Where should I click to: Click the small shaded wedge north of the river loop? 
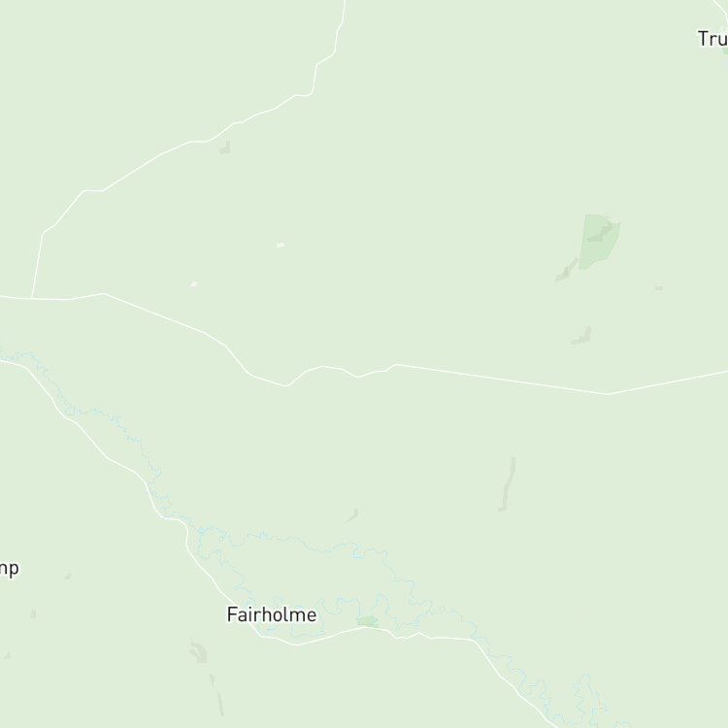[352, 514]
